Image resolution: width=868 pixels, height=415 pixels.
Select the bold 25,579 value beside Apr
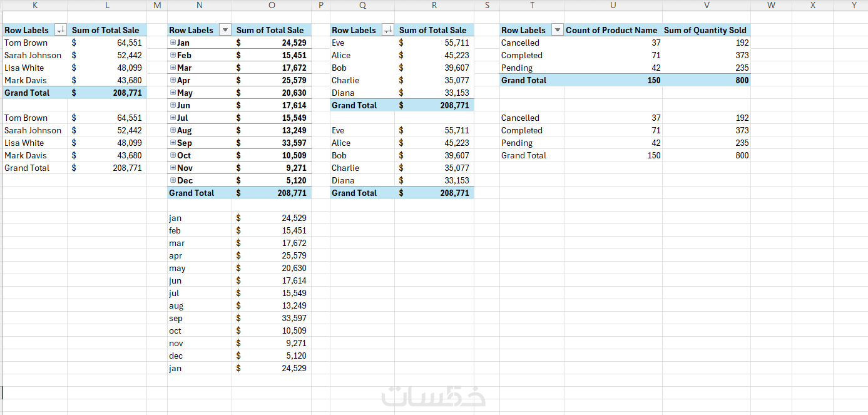pos(272,80)
